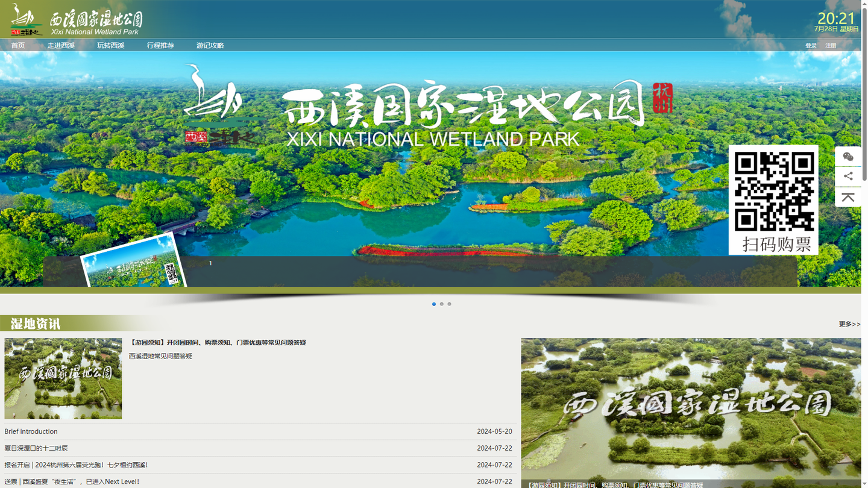The height and width of the screenshot is (488, 868).
Task: Click the share icon in the floating sidebar
Action: coord(848,177)
